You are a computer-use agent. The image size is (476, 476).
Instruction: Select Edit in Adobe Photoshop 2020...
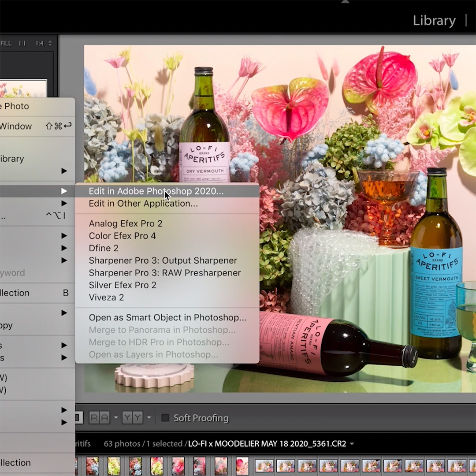click(x=167, y=191)
